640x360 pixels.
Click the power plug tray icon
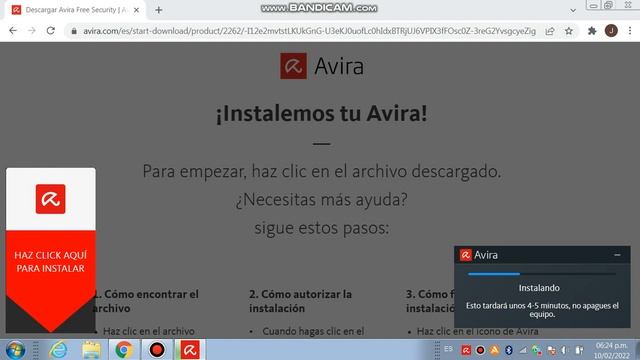coord(579,350)
